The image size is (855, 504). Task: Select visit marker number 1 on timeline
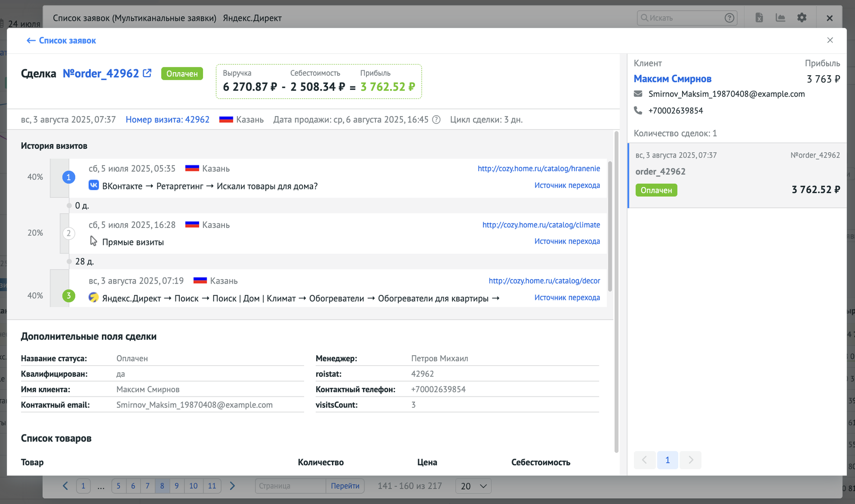tap(69, 177)
